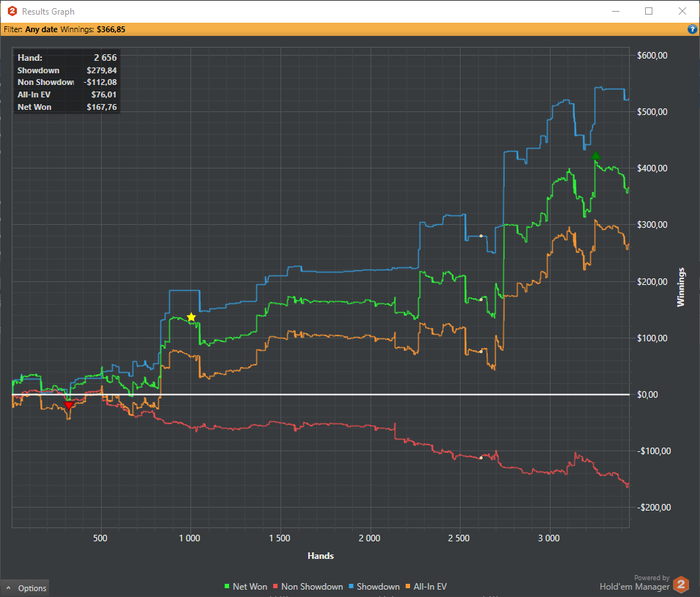This screenshot has width=700, height=597.
Task: Click the Results Graph window app icon
Action: point(12,11)
